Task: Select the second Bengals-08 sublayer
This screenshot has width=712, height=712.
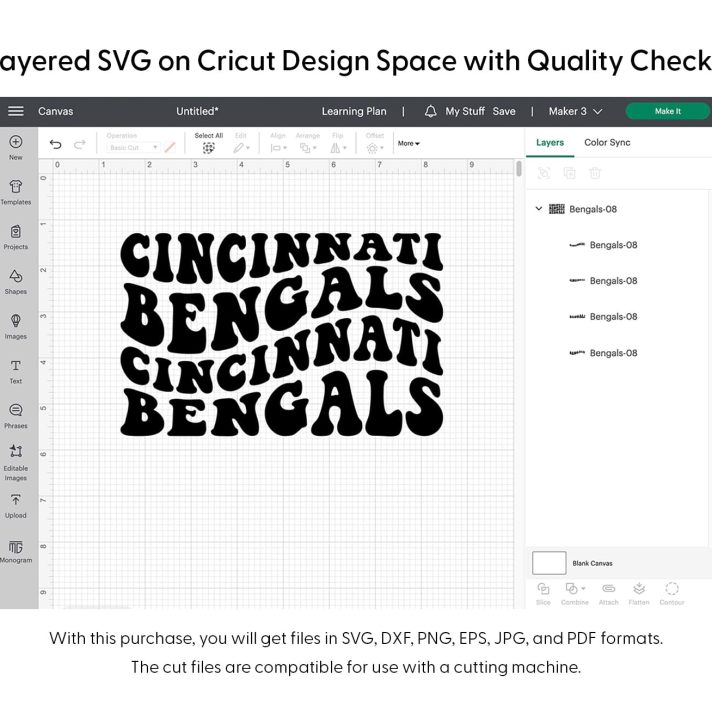Action: (618, 281)
